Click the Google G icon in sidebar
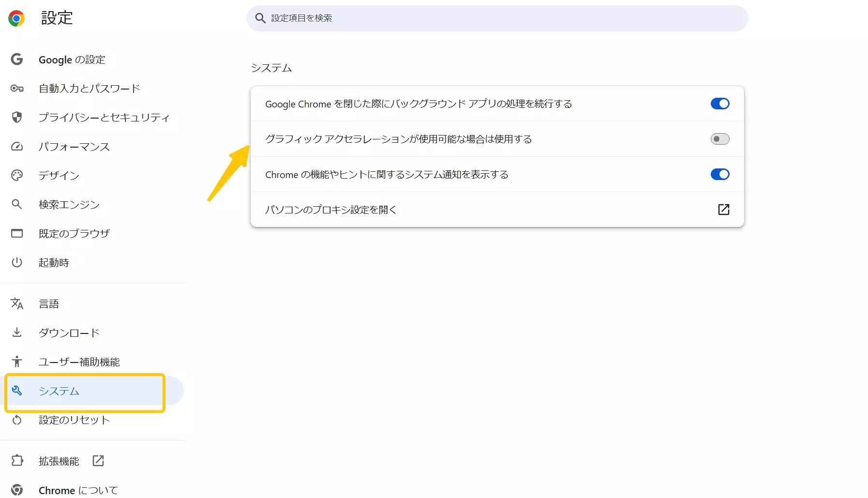This screenshot has width=868, height=498. click(x=17, y=59)
